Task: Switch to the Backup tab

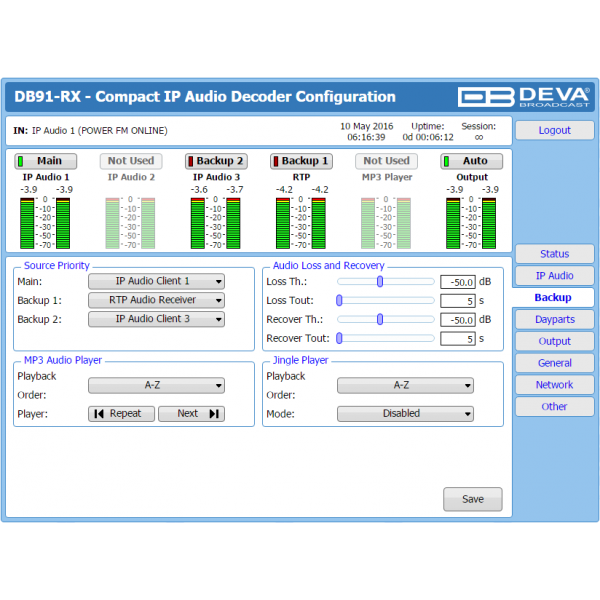Action: pos(553,297)
